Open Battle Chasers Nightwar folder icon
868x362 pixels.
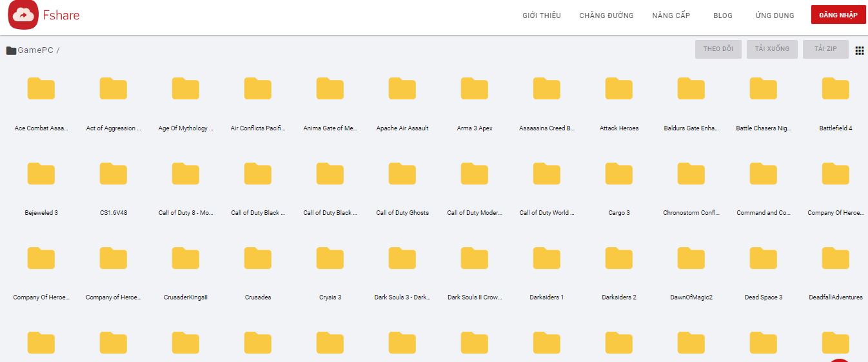tap(764, 88)
